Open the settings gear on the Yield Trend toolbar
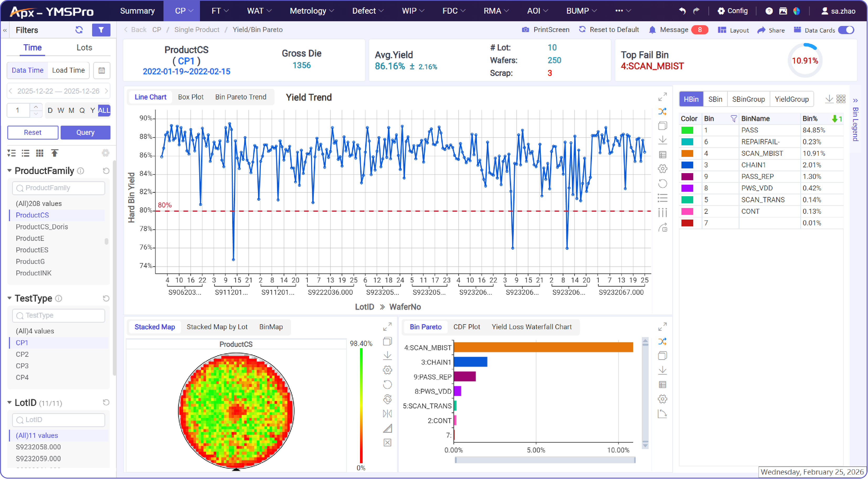868x479 pixels. tap(663, 168)
